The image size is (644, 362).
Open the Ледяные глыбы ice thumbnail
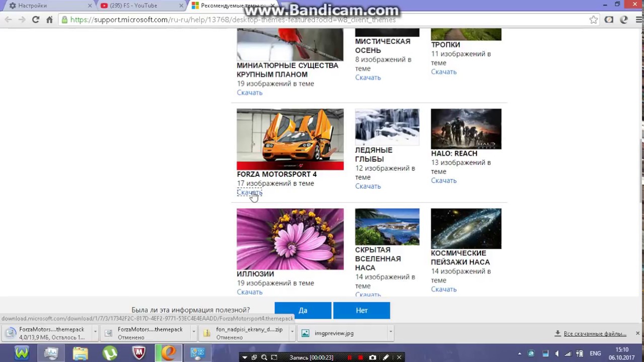click(387, 127)
